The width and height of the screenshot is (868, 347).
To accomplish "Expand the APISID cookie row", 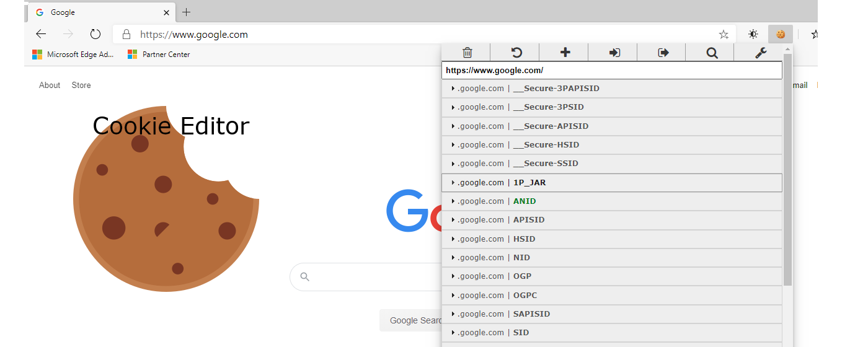I will pyautogui.click(x=612, y=220).
